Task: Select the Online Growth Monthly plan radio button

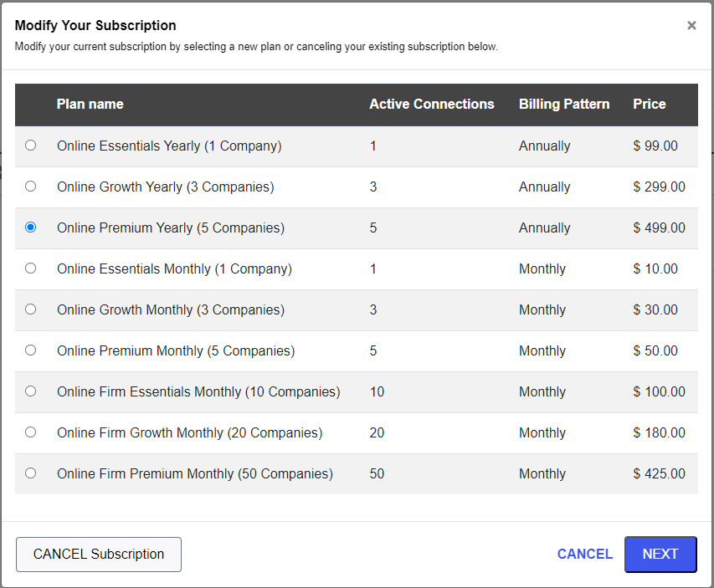Action: [30, 309]
